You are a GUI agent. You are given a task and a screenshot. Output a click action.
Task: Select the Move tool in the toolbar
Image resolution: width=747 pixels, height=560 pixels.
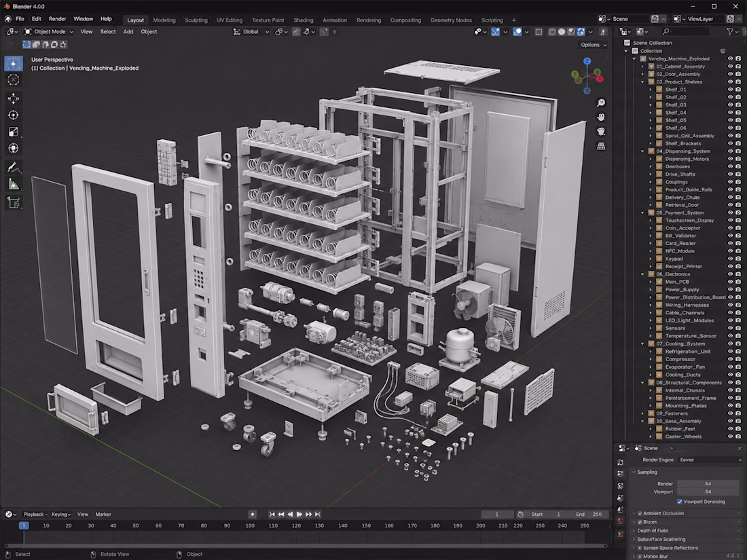tap(14, 98)
